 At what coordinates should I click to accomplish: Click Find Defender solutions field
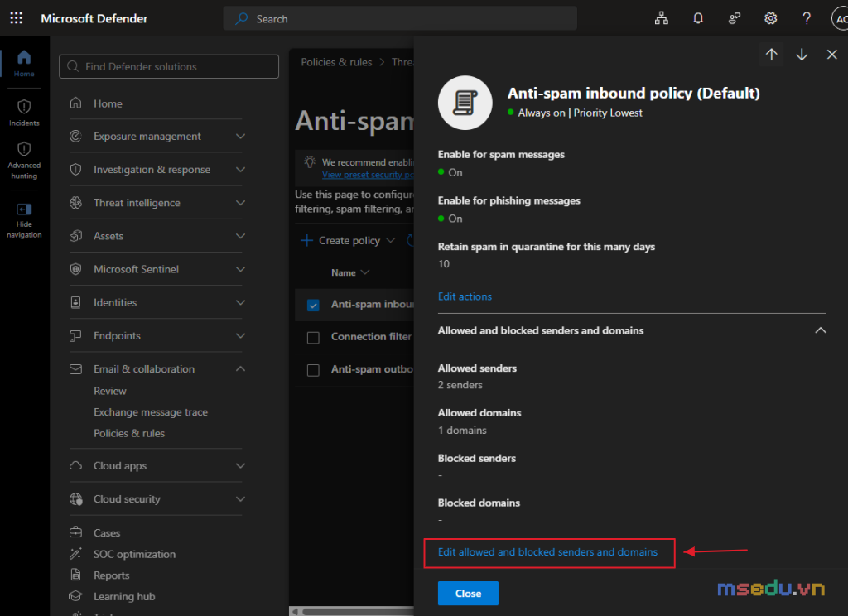169,66
